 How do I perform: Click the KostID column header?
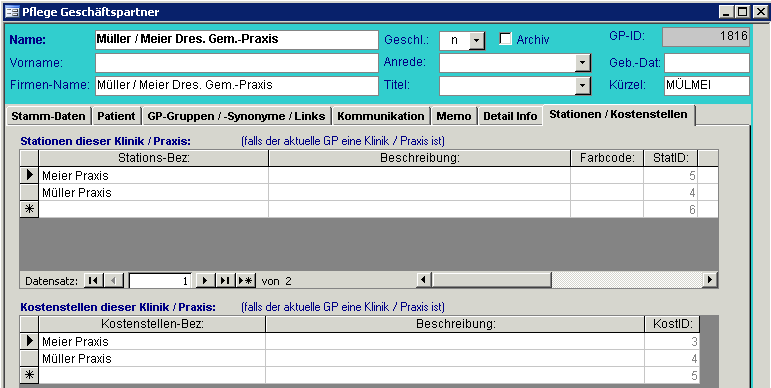coord(672,324)
